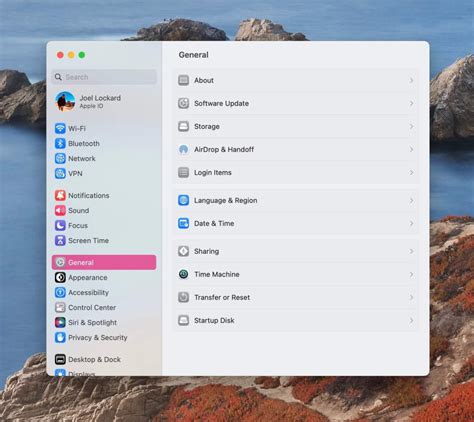Expand the AirDrop & Handoff chevron
The height and width of the screenshot is (422, 474).
[411, 149]
